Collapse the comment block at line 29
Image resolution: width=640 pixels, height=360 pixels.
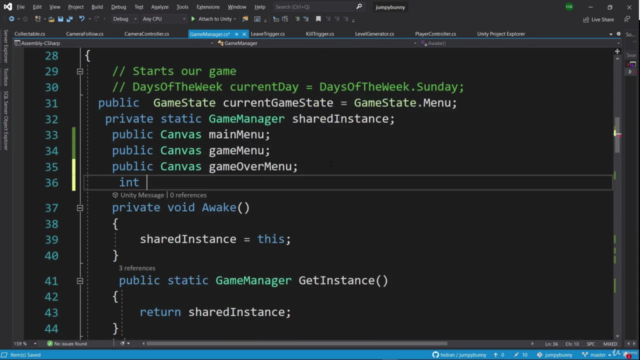point(80,71)
